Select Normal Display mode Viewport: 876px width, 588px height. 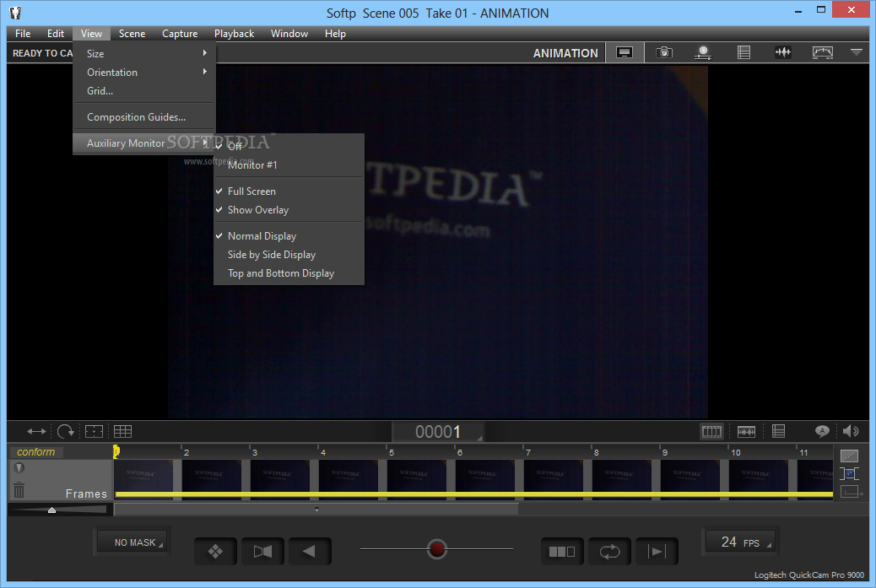(289, 236)
